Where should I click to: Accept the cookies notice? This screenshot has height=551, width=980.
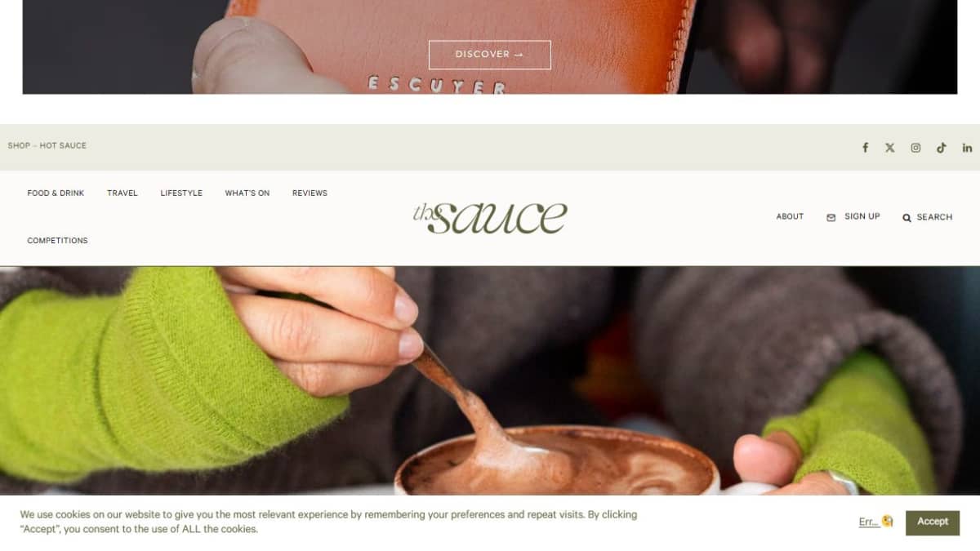click(x=933, y=522)
